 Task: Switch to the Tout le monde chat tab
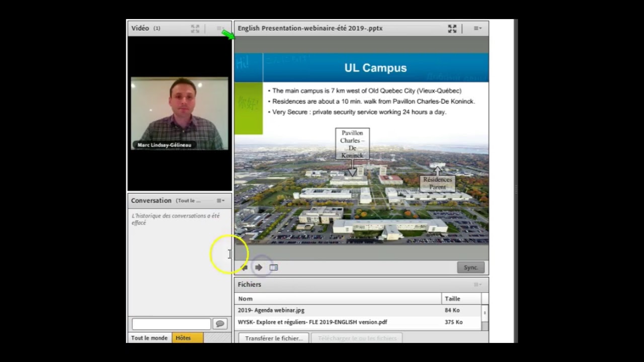coord(149,338)
